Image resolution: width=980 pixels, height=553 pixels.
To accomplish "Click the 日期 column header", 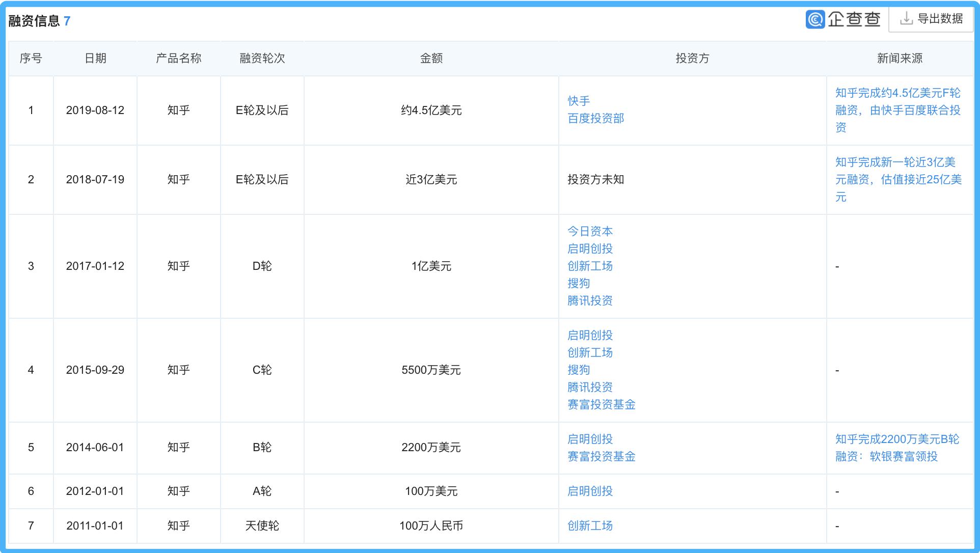I will pos(95,59).
